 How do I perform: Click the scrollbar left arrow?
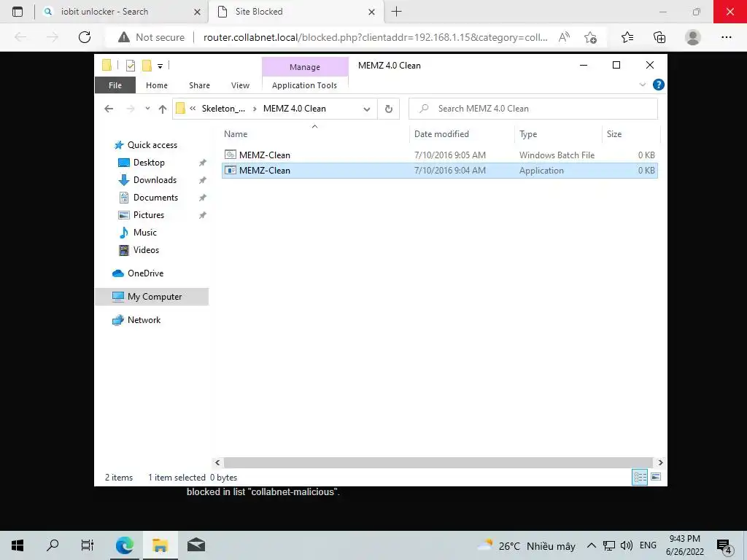(x=217, y=462)
